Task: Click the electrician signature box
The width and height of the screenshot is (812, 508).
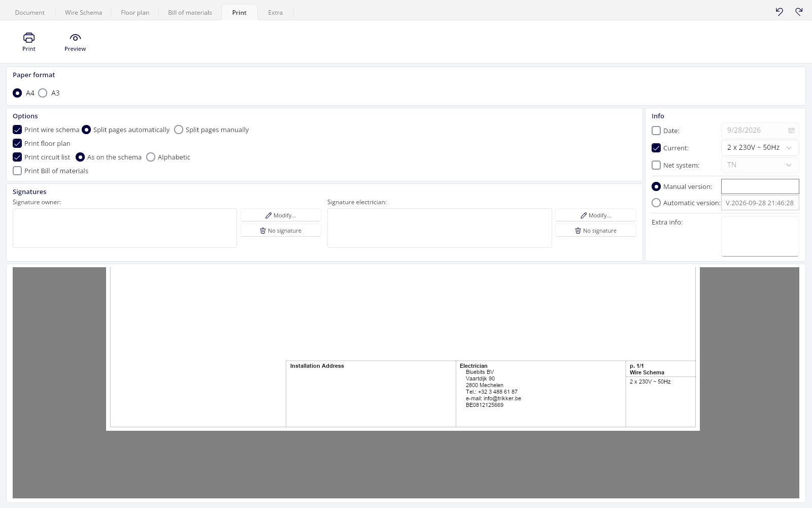Action: click(x=439, y=228)
